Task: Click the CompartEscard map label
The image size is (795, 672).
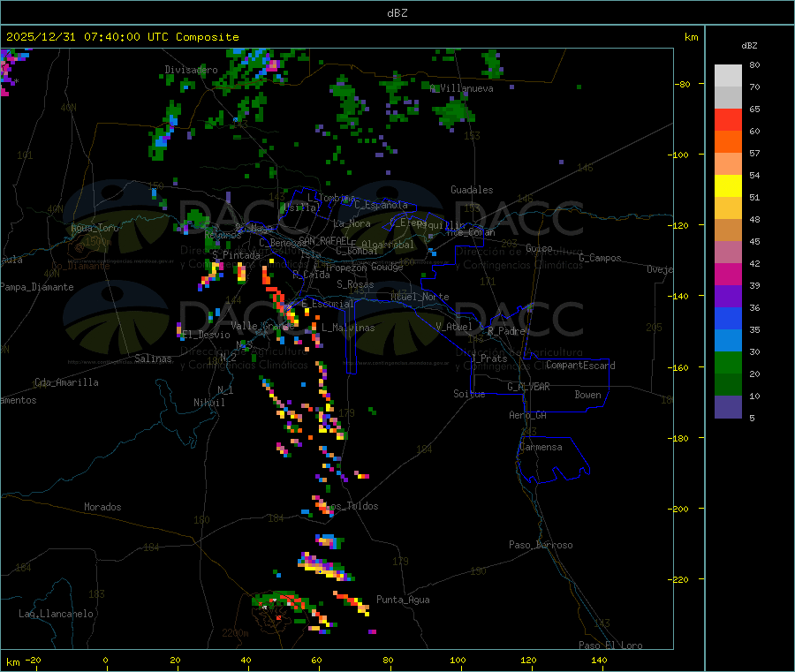Action: pos(580,365)
